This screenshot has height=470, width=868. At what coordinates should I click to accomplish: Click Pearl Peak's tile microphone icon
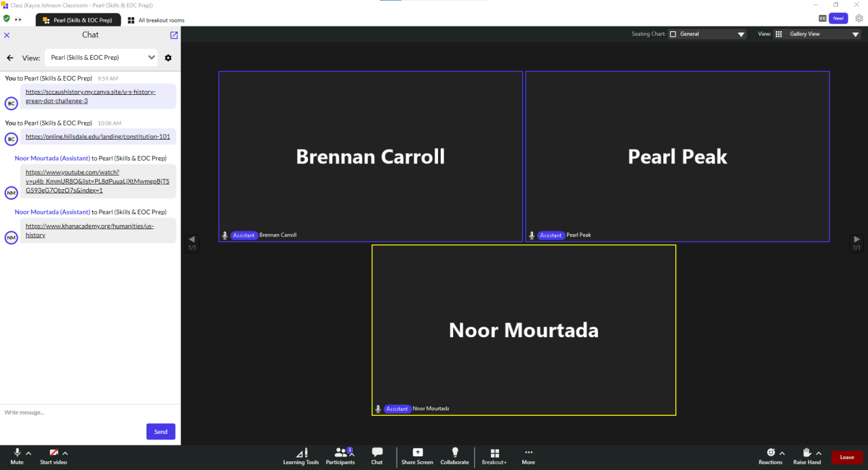(532, 235)
